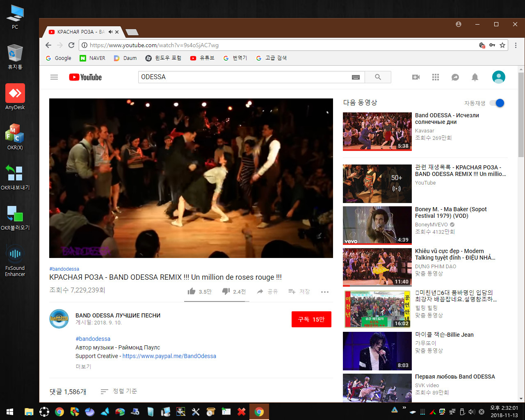Open the Khiêu vũ cực đẹp video thumbnail

[x=377, y=267]
